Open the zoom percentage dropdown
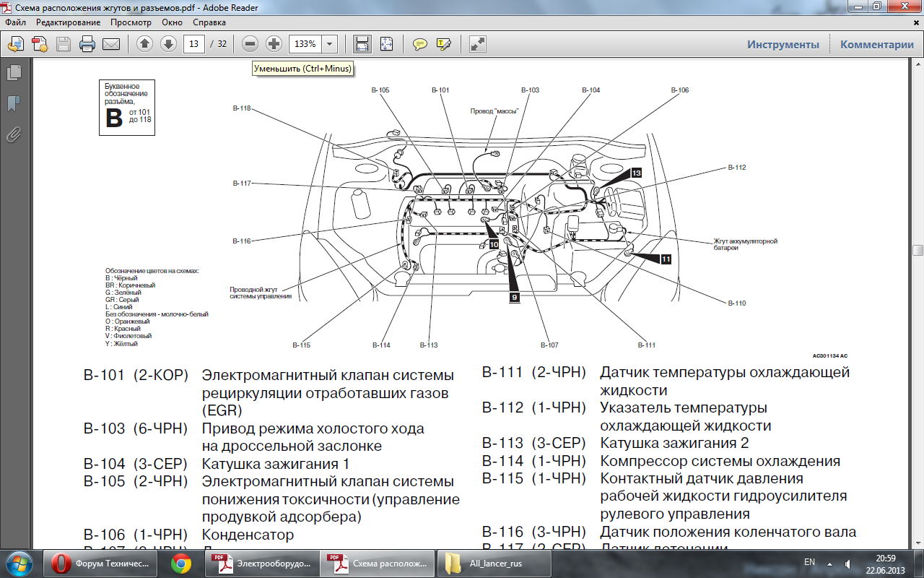This screenshot has height=578, width=924. [x=330, y=44]
